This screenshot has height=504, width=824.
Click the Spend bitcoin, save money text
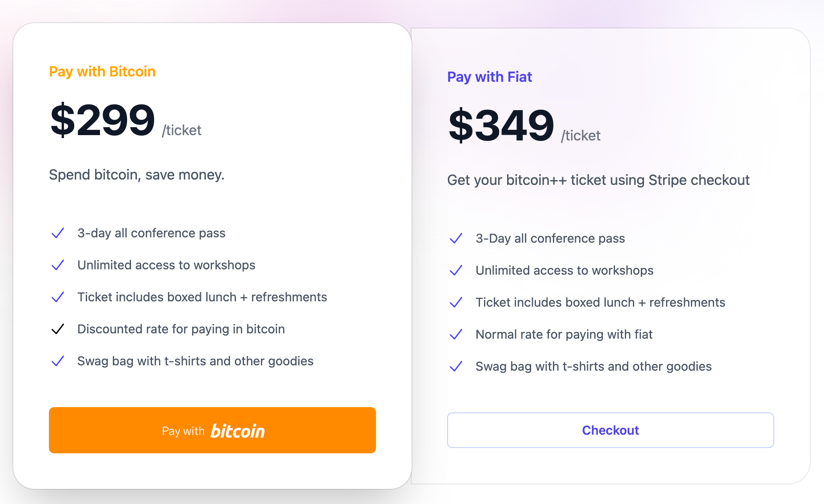tap(136, 175)
